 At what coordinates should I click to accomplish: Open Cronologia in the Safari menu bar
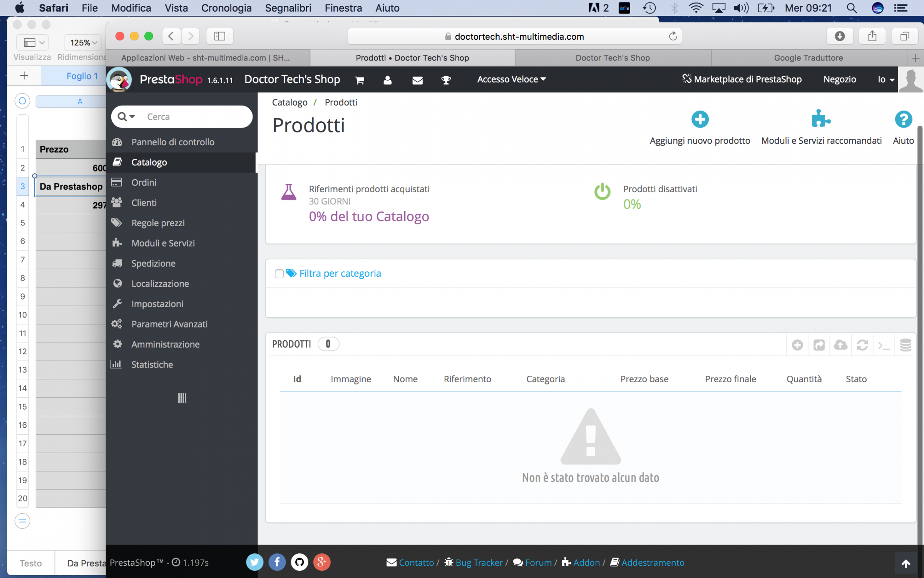[x=226, y=8]
